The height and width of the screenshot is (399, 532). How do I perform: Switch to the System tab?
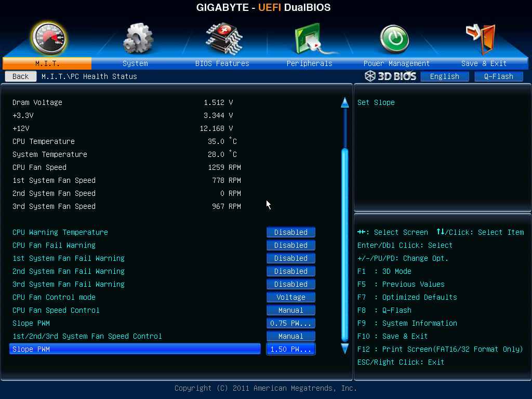pos(135,63)
